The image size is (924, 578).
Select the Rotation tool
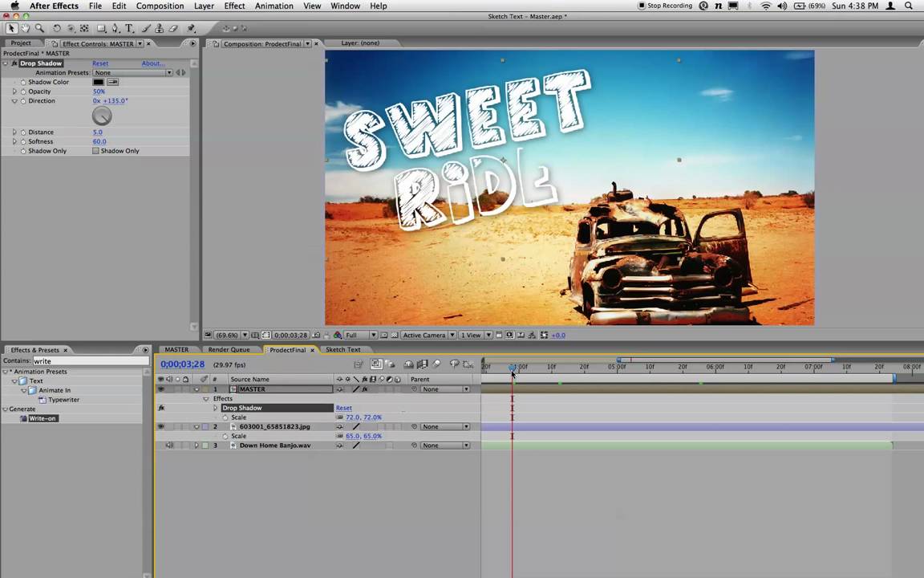tap(57, 28)
